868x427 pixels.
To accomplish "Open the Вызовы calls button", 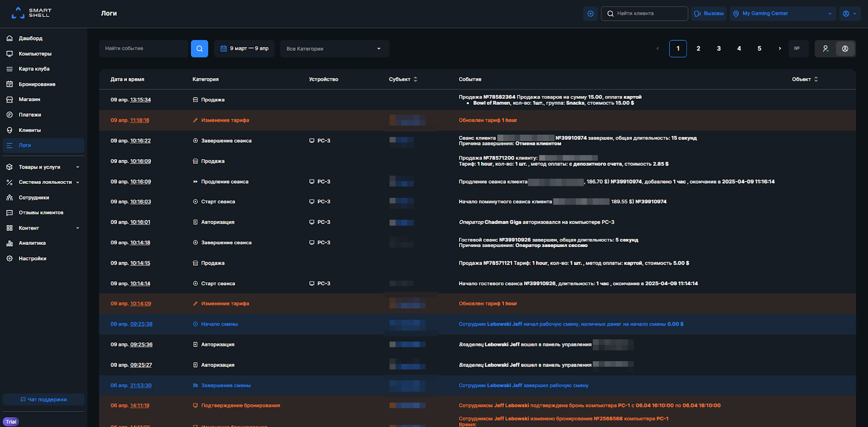I will click(709, 14).
